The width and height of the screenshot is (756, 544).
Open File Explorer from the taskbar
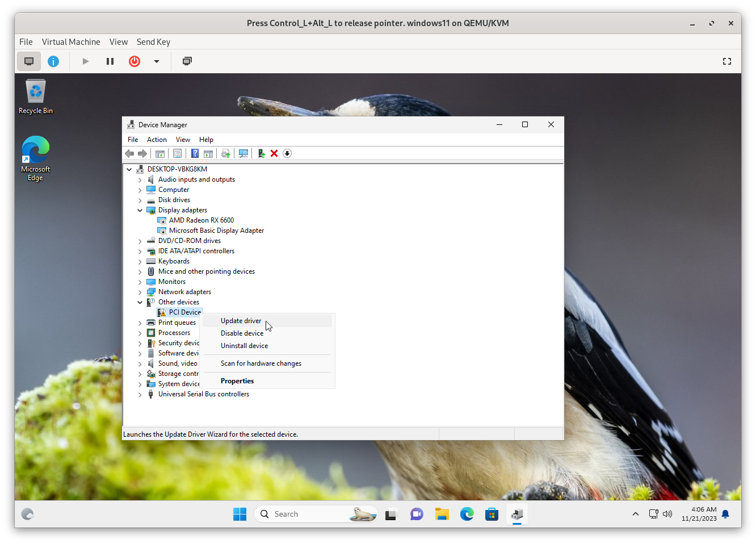point(442,514)
